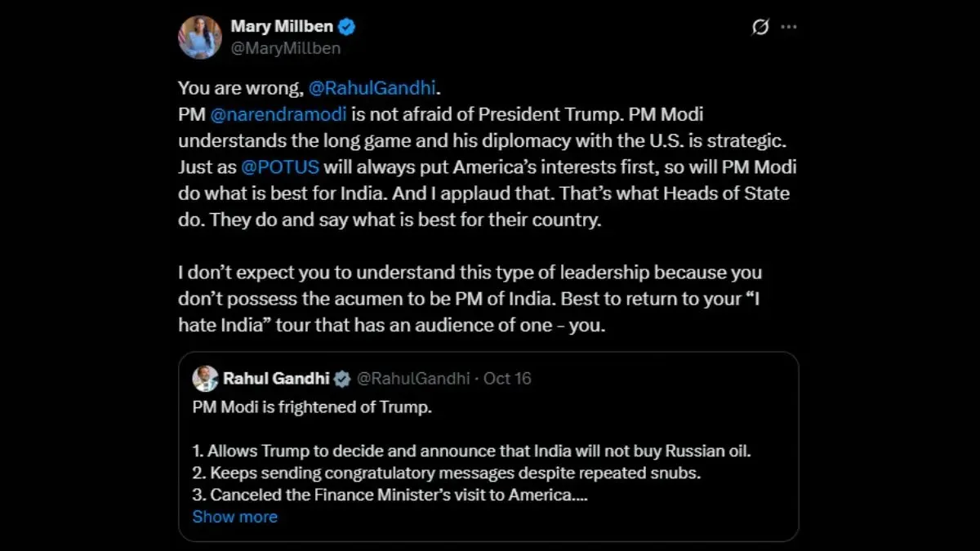Open the three-dot more options menu
Viewport: 980px width, 551px height.
(x=788, y=27)
